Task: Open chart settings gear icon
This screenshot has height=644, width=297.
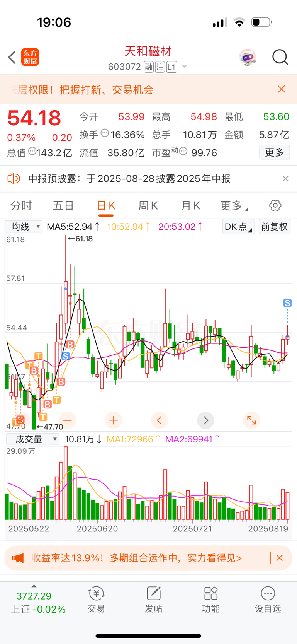Action: 275,205
